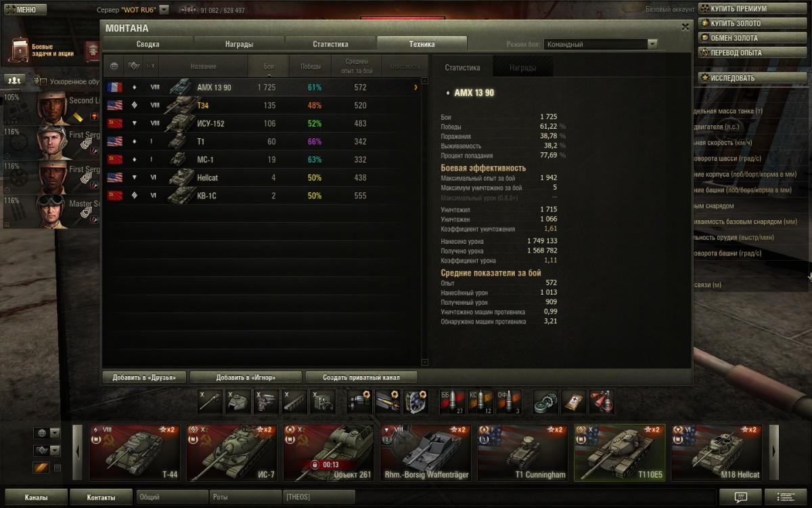812x508 pixels.
Task: Select the fire extinguisher consumable slot
Action: (x=602, y=402)
